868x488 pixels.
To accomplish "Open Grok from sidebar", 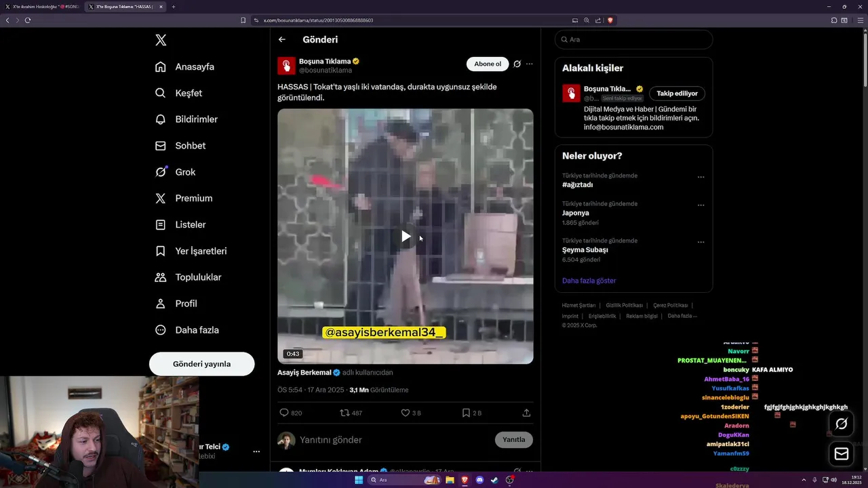I will coord(176,172).
